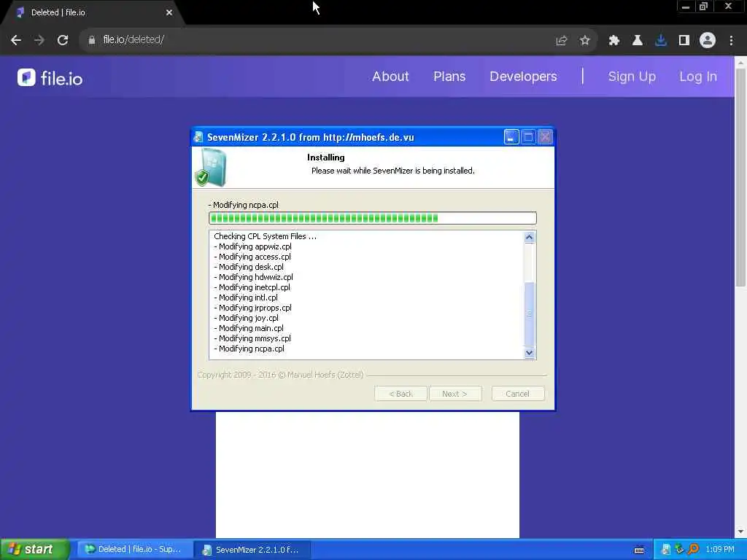Switch to SevenMizer taskbar button

point(252,550)
